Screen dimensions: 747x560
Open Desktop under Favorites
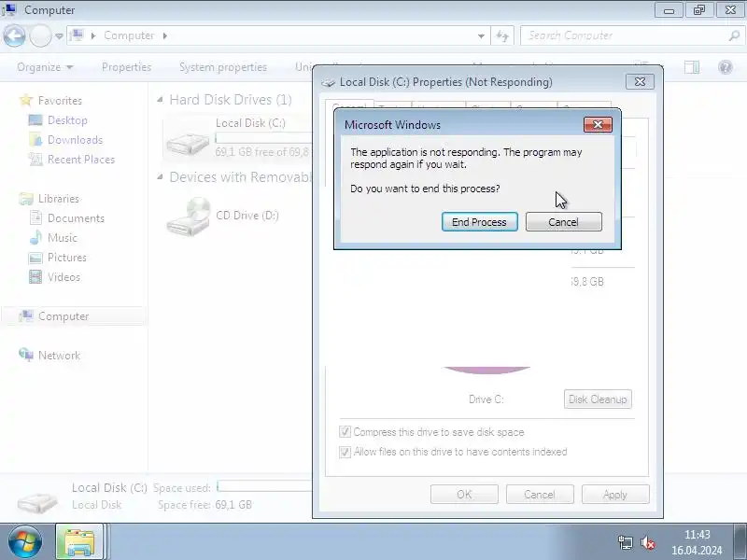pos(67,120)
